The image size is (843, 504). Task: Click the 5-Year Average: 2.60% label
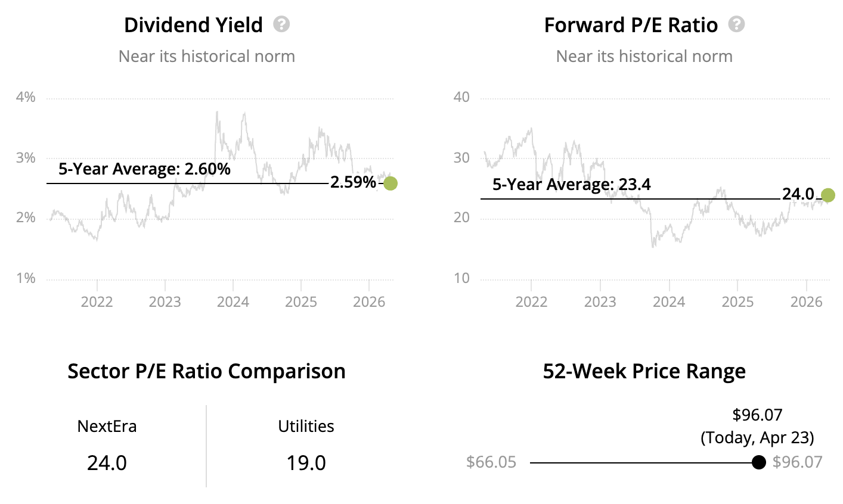(144, 169)
